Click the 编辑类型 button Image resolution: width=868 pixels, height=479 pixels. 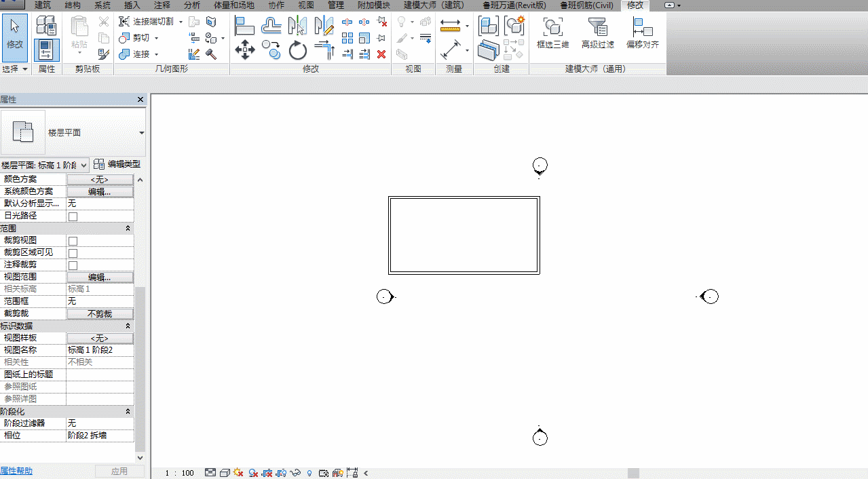117,164
